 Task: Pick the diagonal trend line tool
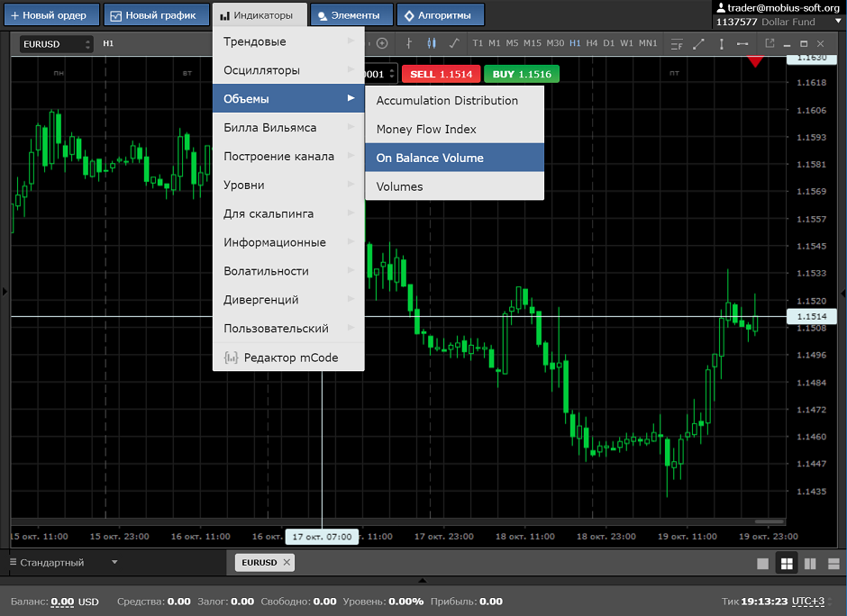698,43
